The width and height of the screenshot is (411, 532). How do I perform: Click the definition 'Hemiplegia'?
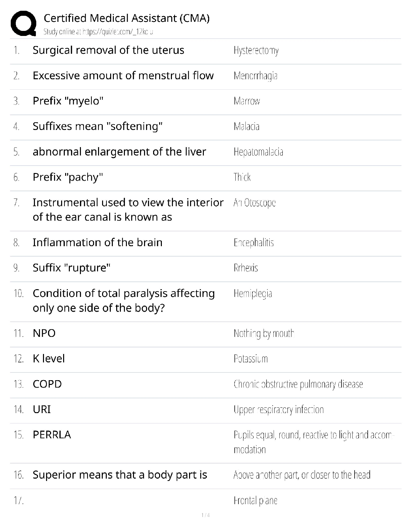tap(253, 294)
